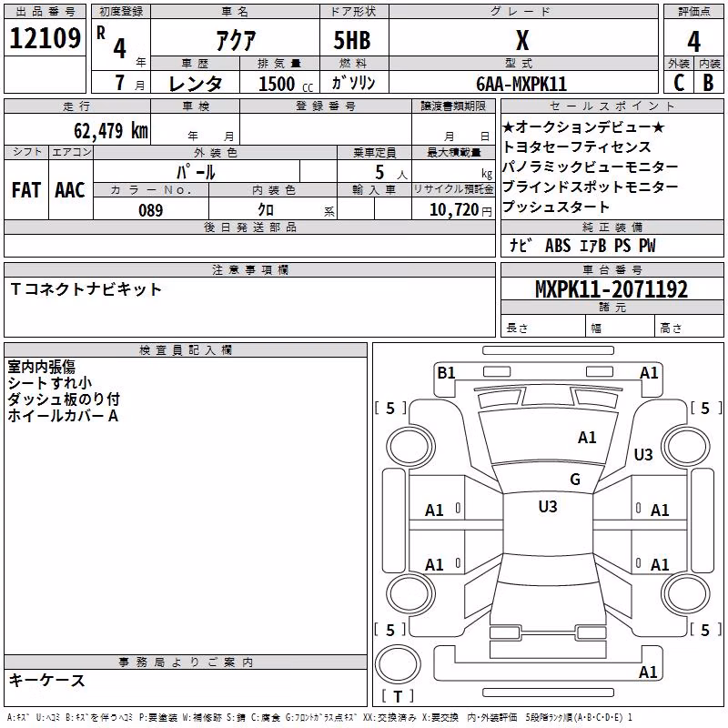This screenshot has width=728, height=728.
Task: Click the color number 089
Action: pos(151,210)
